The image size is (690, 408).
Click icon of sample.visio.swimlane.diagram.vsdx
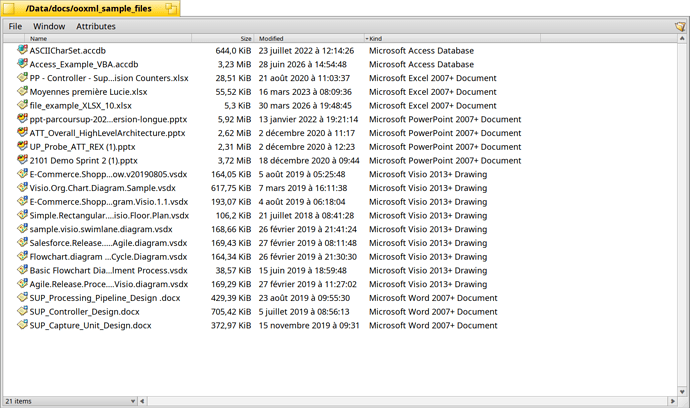[x=22, y=228]
